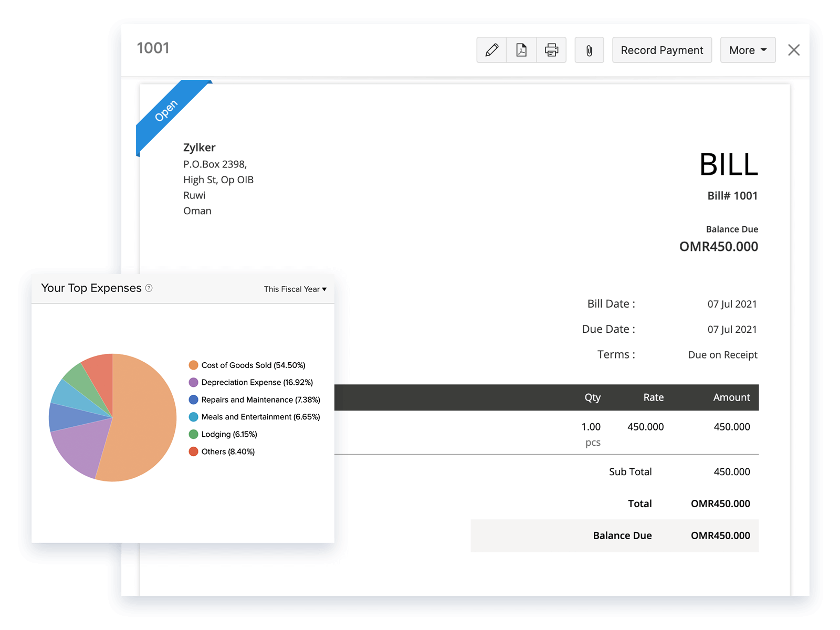Click the Depreciation Expense legend dot
Image resolution: width=840 pixels, height=630 pixels.
coord(193,382)
